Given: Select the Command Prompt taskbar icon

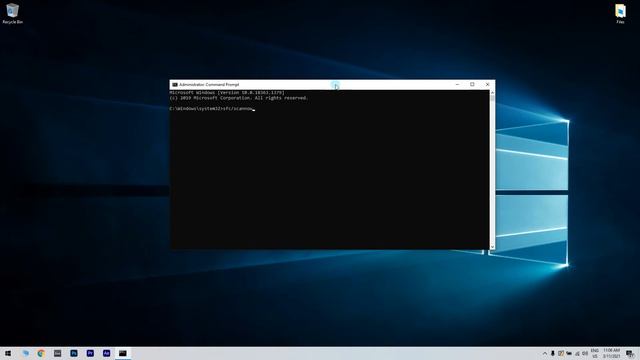Looking at the screenshot, I should pos(122,353).
